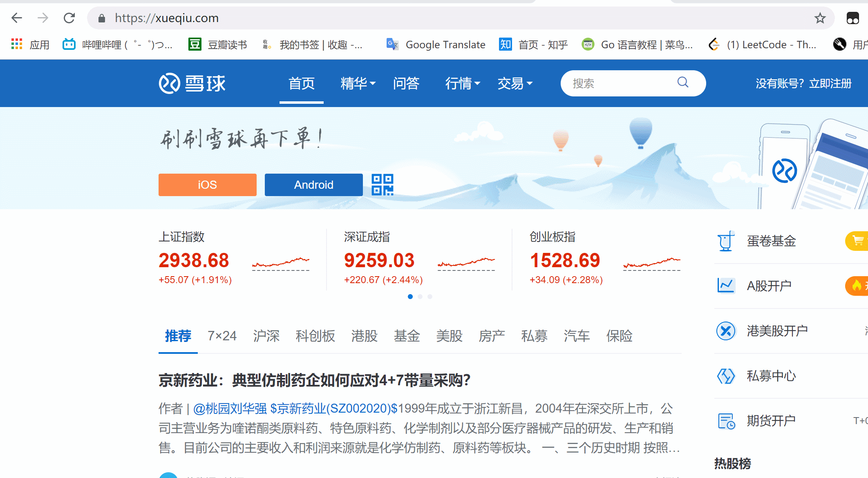This screenshot has width=868, height=478.
Task: Click the A股开户 chart icon
Action: 726,286
